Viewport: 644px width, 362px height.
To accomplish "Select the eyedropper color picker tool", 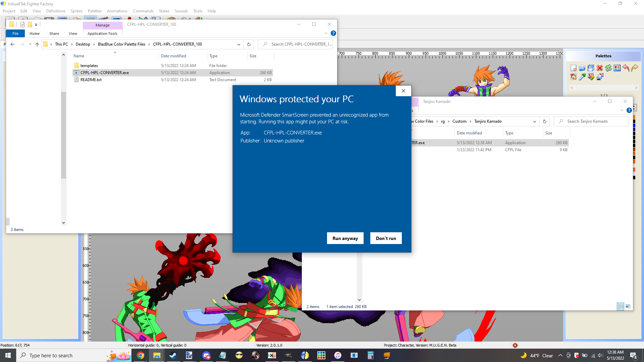I will (x=582, y=77).
